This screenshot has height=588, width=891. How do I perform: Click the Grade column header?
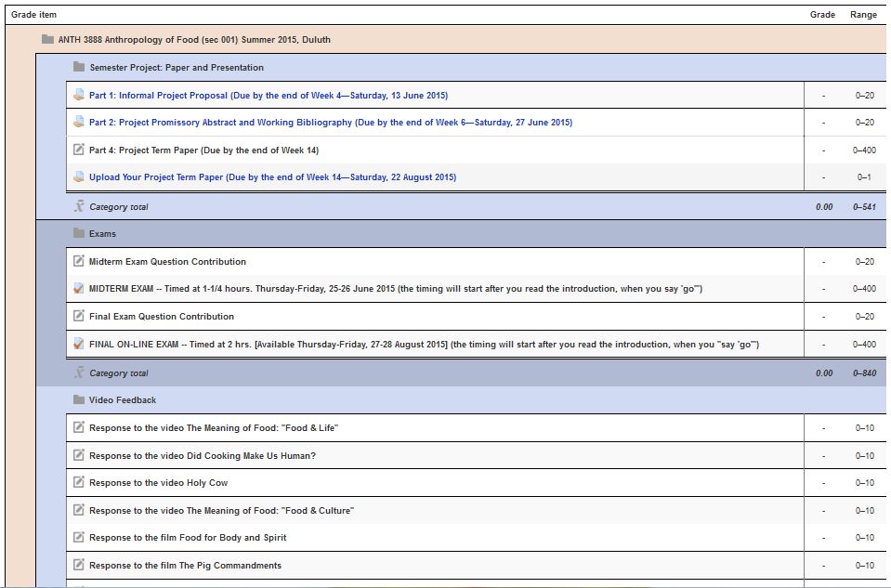point(822,15)
